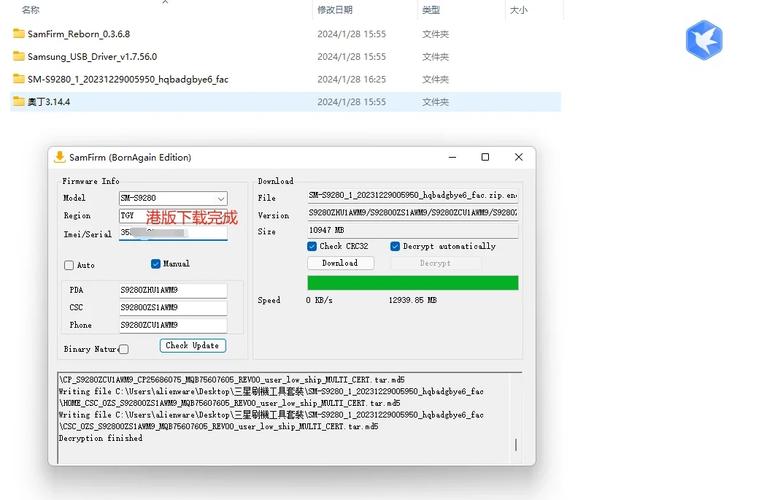775x500 pixels.
Task: Tick the Binary Nature checkbox
Action: (124, 349)
